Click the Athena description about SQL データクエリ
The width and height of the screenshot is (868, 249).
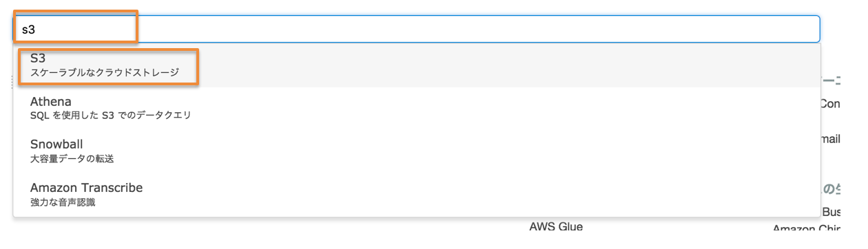tap(110, 115)
